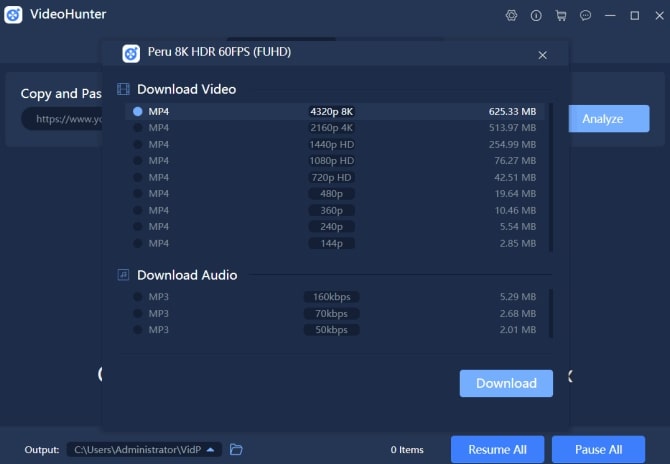670x464 pixels.
Task: Click the video format list scrollbar
Action: pyautogui.click(x=551, y=176)
